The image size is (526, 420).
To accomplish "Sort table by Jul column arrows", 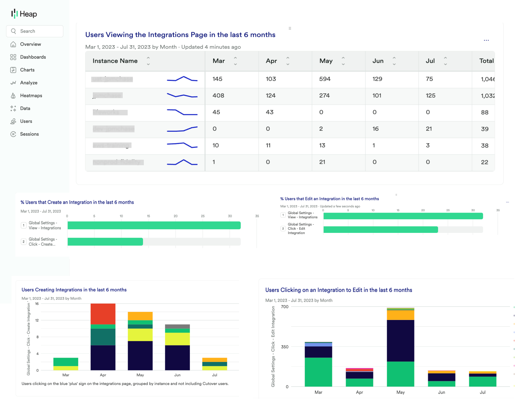I will point(445,61).
